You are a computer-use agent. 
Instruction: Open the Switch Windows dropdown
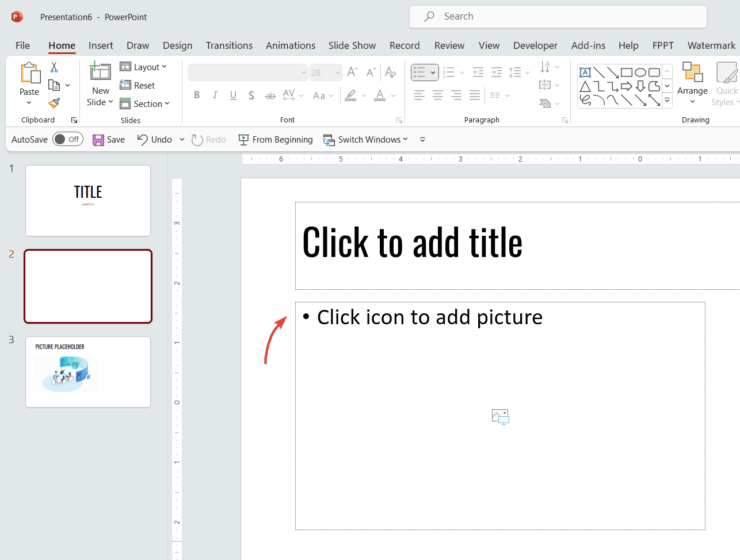point(366,139)
